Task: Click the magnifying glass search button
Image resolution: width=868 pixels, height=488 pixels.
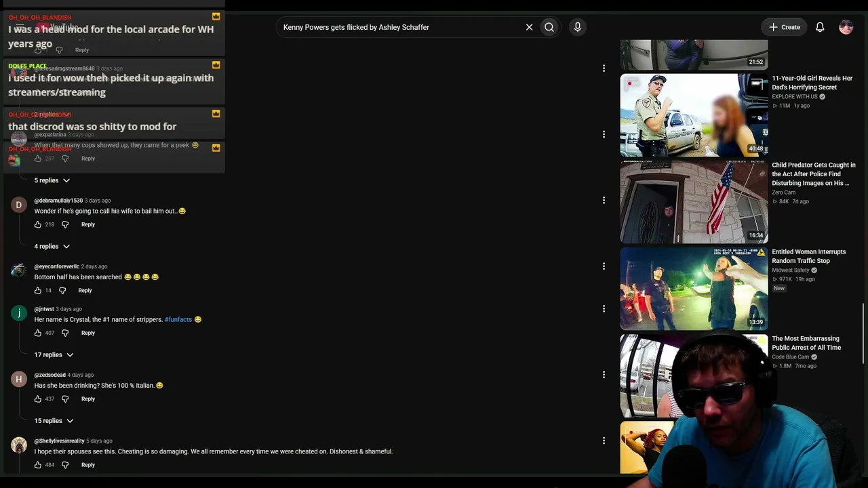Action: point(549,27)
